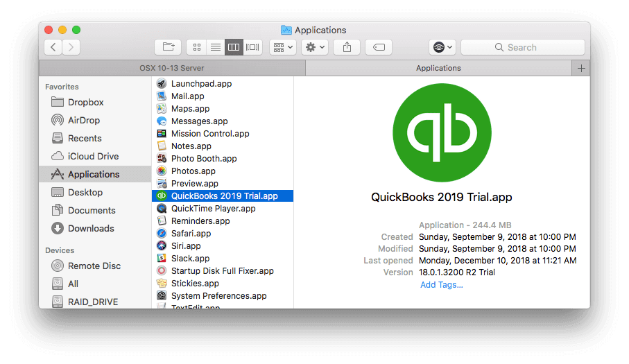The width and height of the screenshot is (629, 364).
Task: Click the window title Applications folder icon
Action: 286,30
